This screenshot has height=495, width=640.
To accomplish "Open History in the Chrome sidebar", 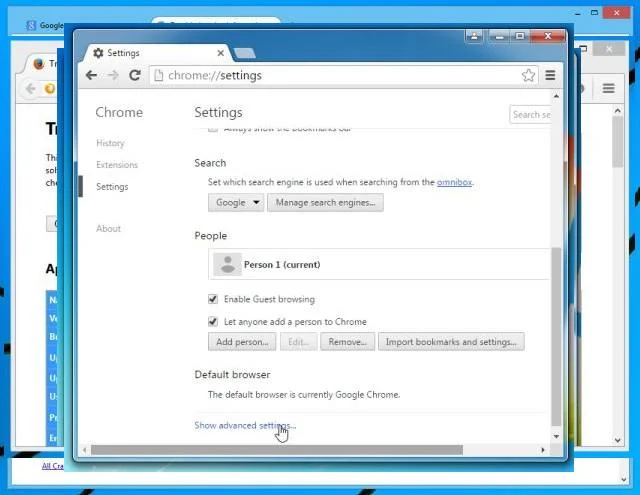I will (110, 143).
